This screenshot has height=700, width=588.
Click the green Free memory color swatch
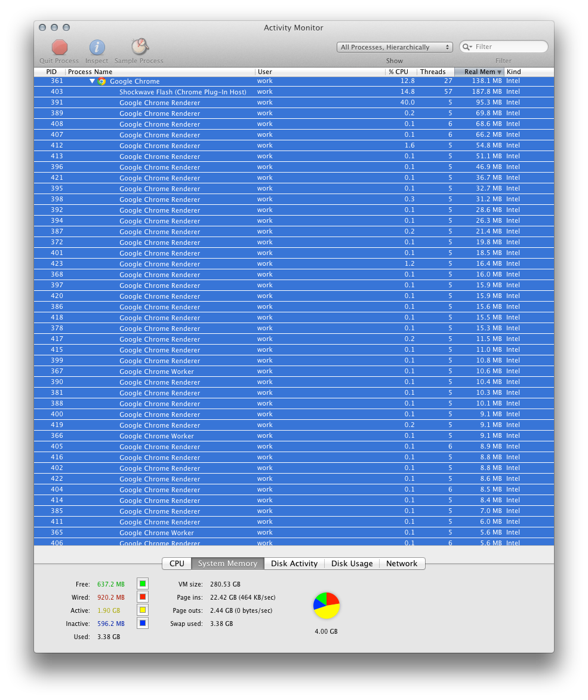pos(143,584)
